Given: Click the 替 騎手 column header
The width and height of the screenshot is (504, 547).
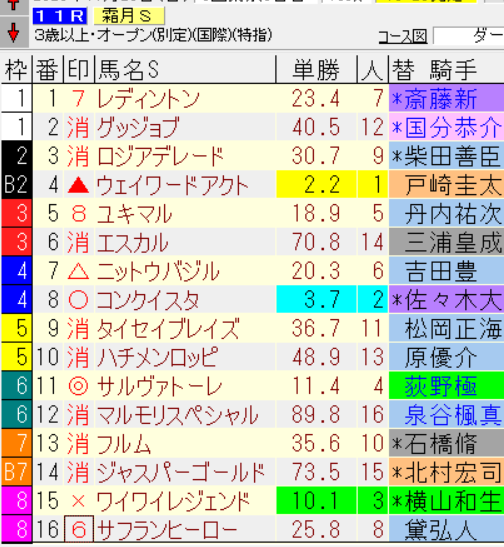Looking at the screenshot, I should (446, 70).
